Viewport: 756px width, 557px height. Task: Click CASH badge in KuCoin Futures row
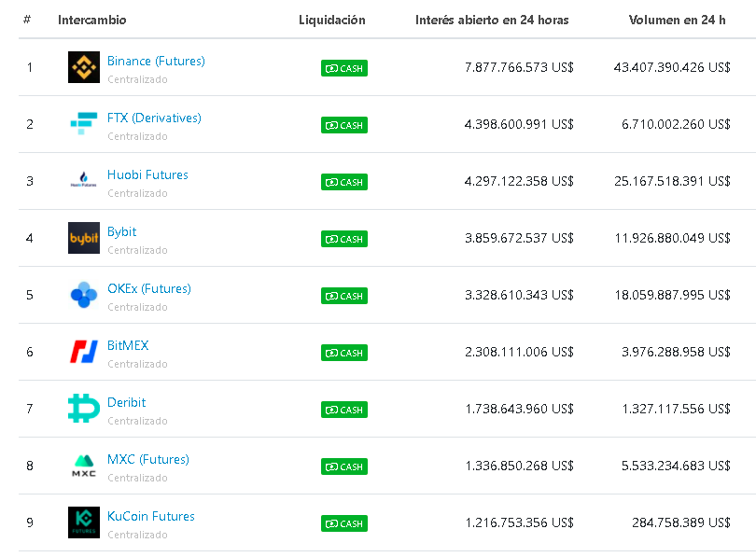click(x=344, y=523)
